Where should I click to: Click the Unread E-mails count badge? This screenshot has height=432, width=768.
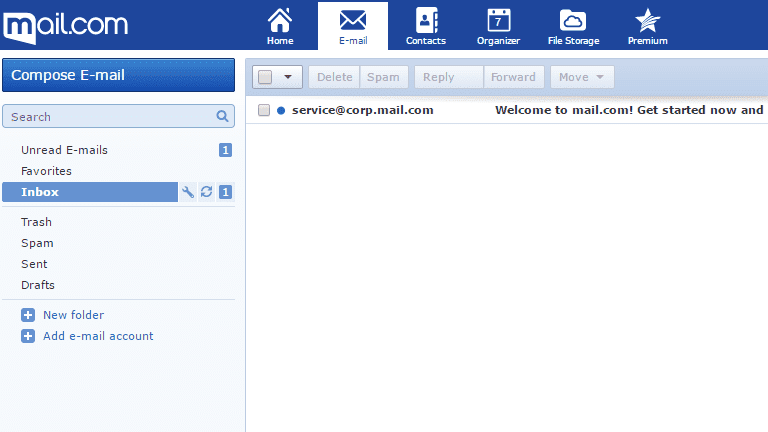pyautogui.click(x=225, y=150)
